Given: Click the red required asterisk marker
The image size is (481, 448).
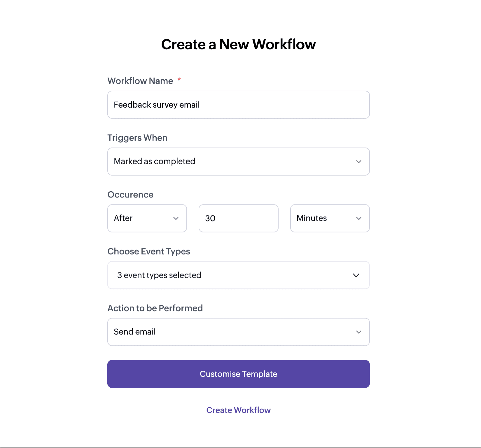Looking at the screenshot, I should [179, 79].
